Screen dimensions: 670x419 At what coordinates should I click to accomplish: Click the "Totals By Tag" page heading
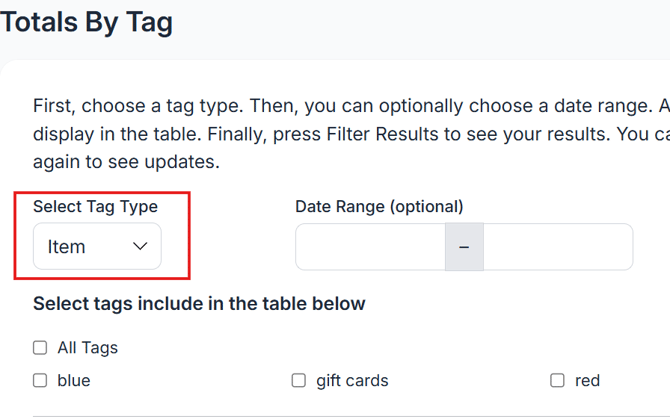click(86, 22)
